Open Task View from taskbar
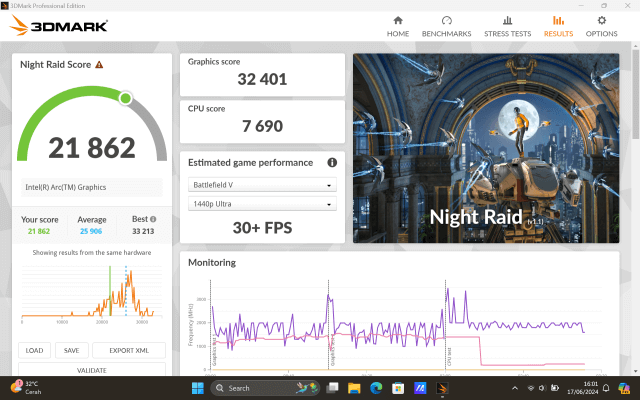 click(x=332, y=388)
